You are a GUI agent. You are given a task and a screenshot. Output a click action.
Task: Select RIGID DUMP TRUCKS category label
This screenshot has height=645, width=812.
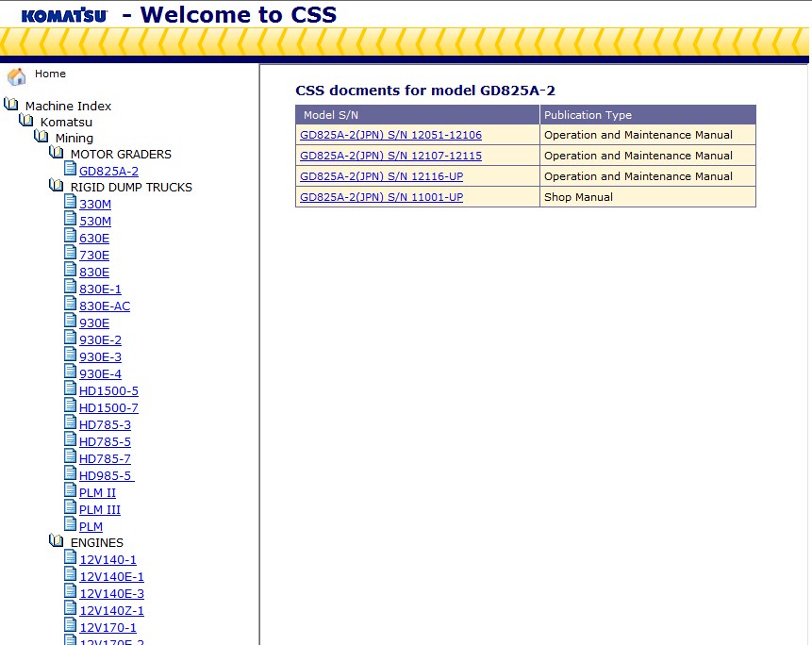(x=131, y=187)
